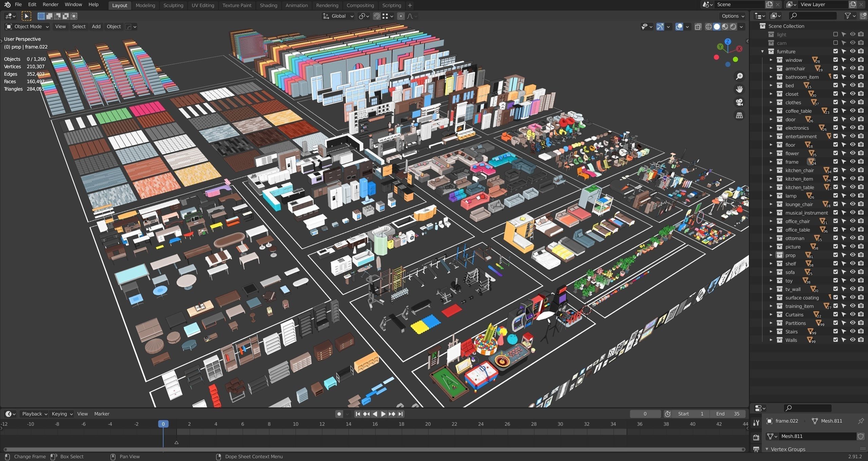Open the Keying popover in timeline
The width and height of the screenshot is (868, 461).
point(62,414)
